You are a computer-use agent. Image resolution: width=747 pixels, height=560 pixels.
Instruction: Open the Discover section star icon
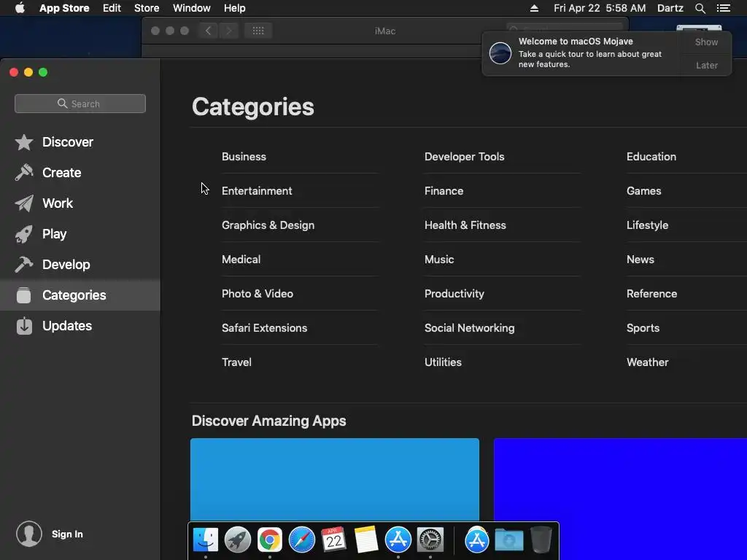click(x=24, y=142)
